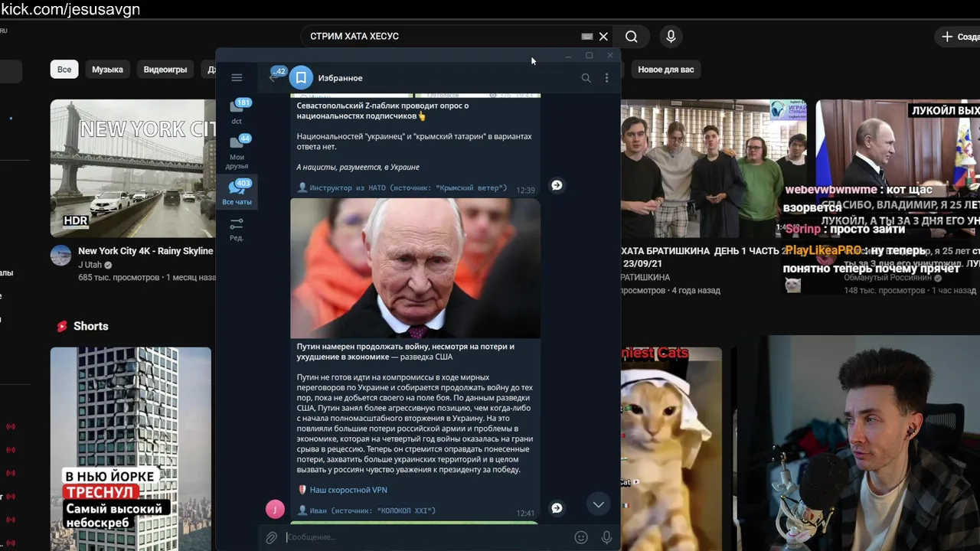Open Наш скоростной VPN link
This screenshot has height=551, width=980.
tap(348, 490)
